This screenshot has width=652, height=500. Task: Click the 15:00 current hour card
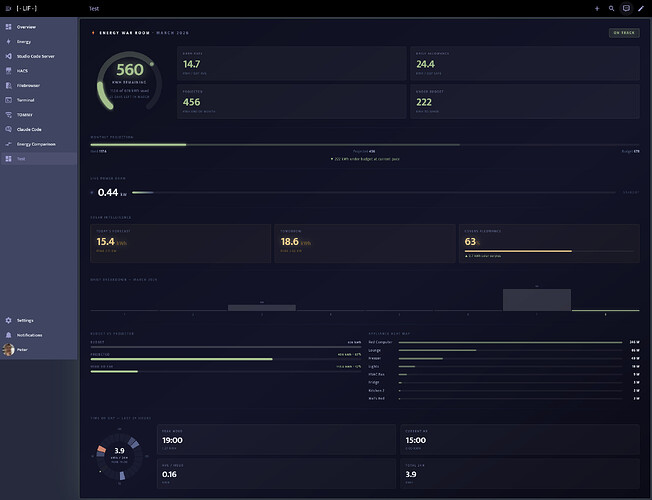point(520,440)
